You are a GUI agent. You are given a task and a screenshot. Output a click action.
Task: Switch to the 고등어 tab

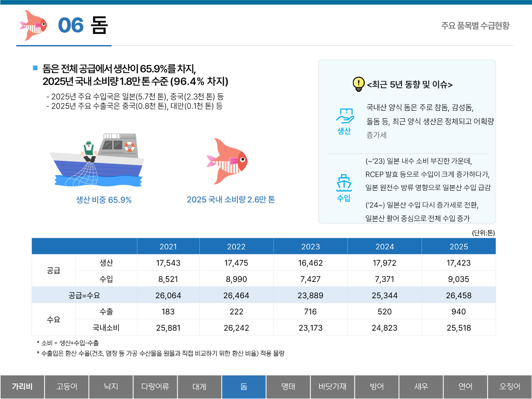(x=66, y=386)
